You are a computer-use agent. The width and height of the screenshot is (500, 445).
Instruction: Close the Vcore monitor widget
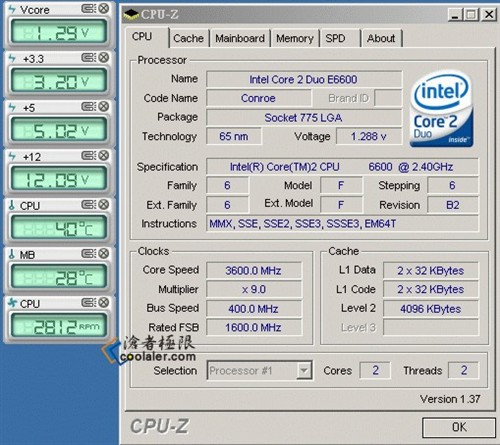pyautogui.click(x=104, y=8)
